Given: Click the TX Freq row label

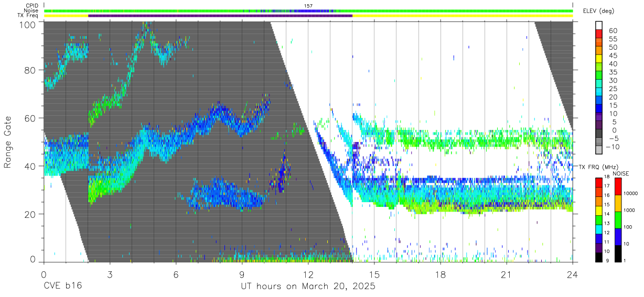Looking at the screenshot, I should tap(29, 16).
